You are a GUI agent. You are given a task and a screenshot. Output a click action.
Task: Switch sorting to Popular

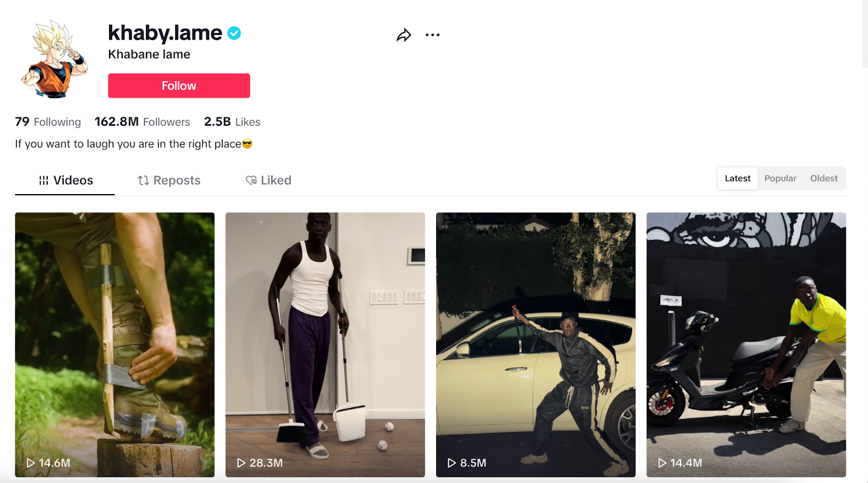[x=780, y=178]
